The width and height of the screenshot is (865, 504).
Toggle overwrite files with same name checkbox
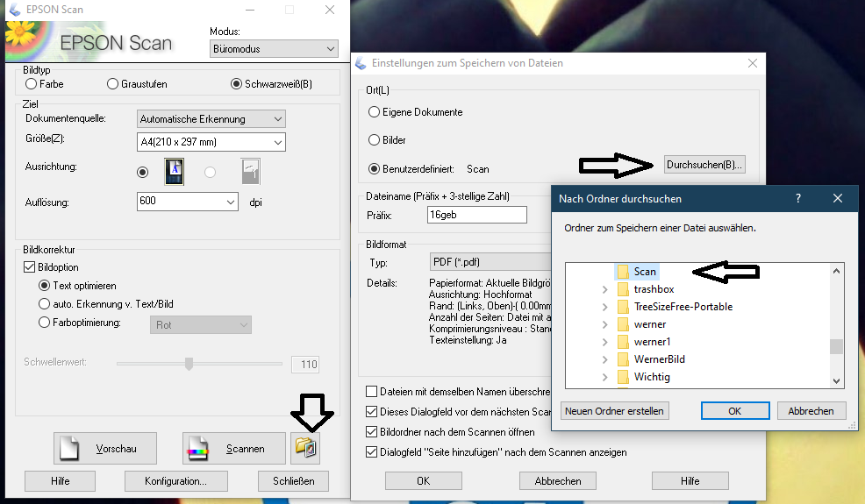coord(372,392)
